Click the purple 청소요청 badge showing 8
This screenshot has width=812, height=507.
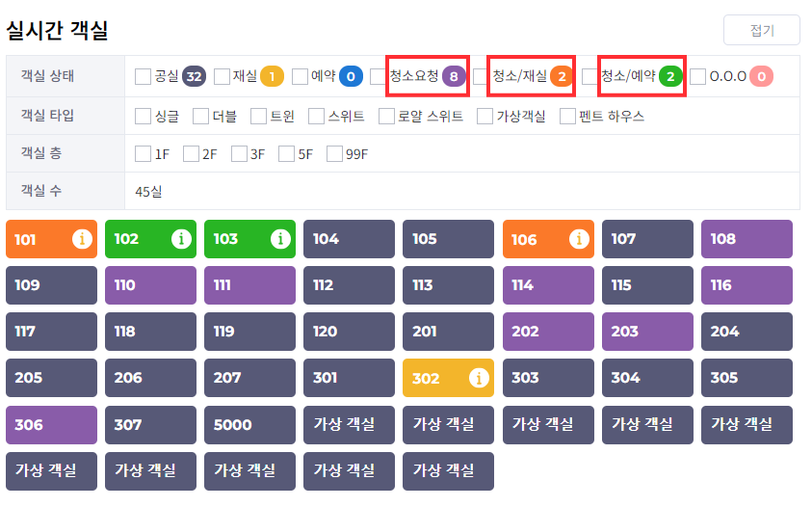(x=454, y=77)
